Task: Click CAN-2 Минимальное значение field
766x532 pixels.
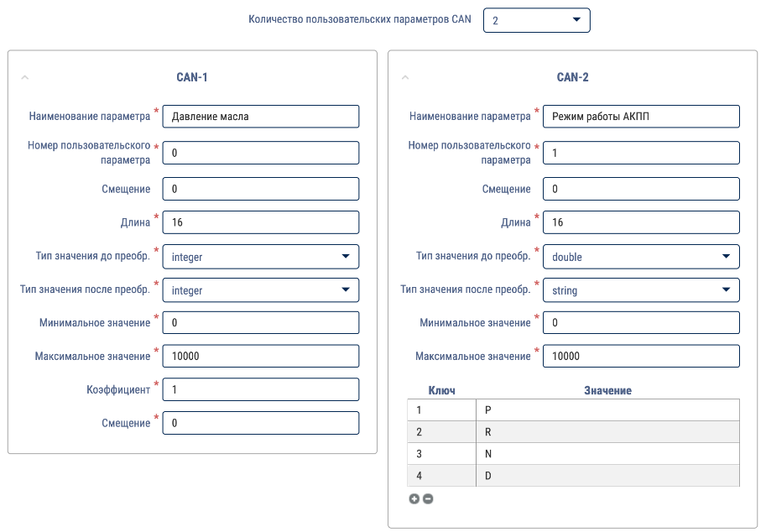Action: click(x=641, y=322)
